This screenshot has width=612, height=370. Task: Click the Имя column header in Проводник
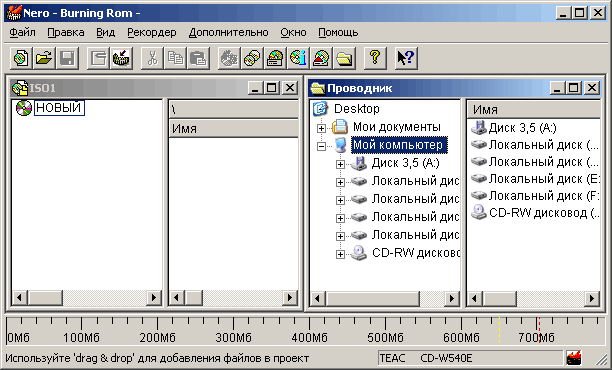point(534,109)
